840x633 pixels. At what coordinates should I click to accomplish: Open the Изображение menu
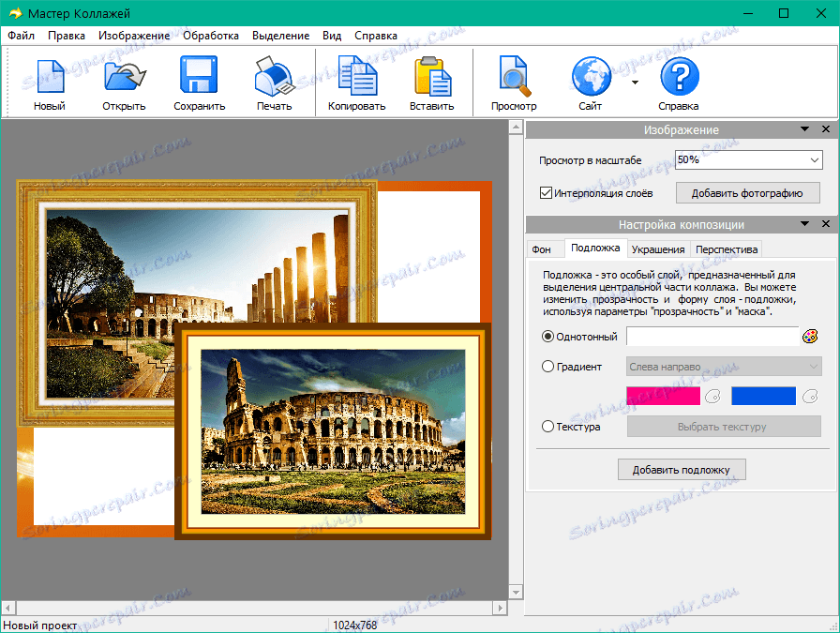134,36
